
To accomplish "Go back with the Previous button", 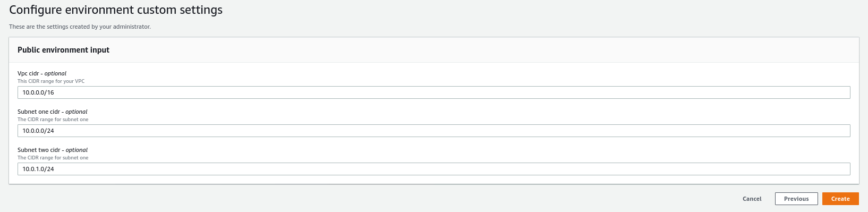I will click(796, 199).
